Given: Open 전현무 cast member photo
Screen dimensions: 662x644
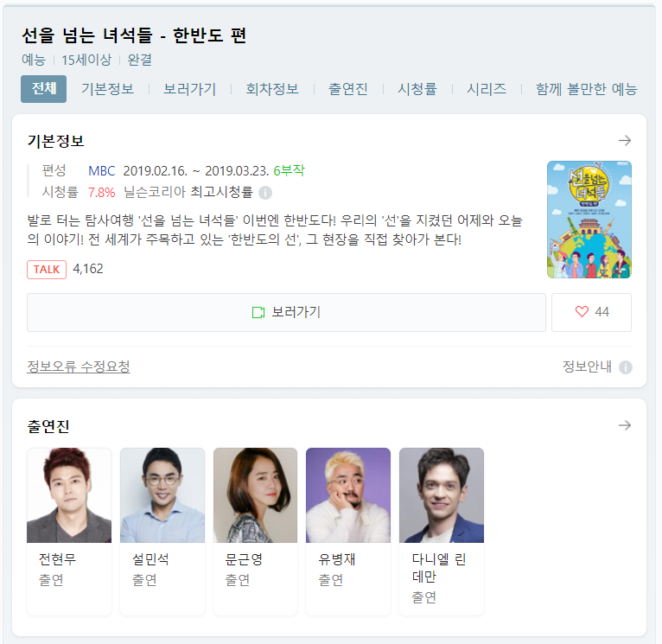Looking at the screenshot, I should point(69,495).
